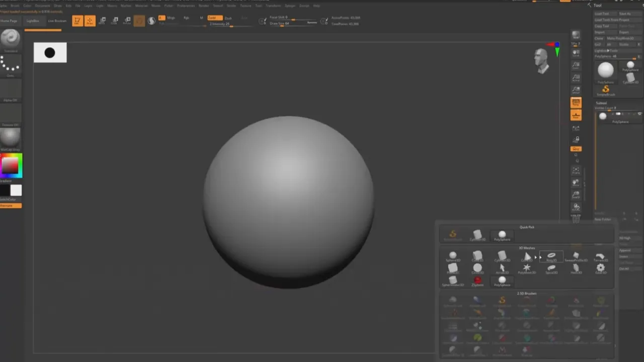Choose the Cone3D primitive
This screenshot has width=644, height=362.
[x=527, y=257]
